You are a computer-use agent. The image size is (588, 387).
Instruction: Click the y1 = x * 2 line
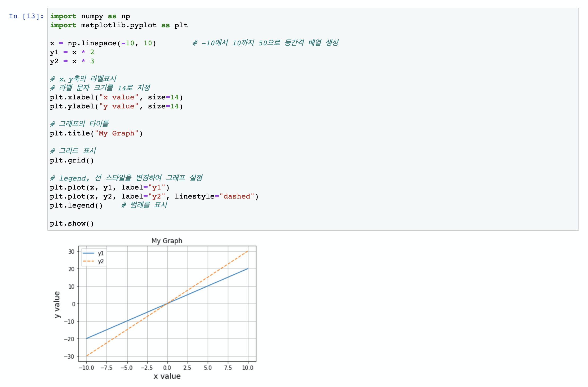72,52
